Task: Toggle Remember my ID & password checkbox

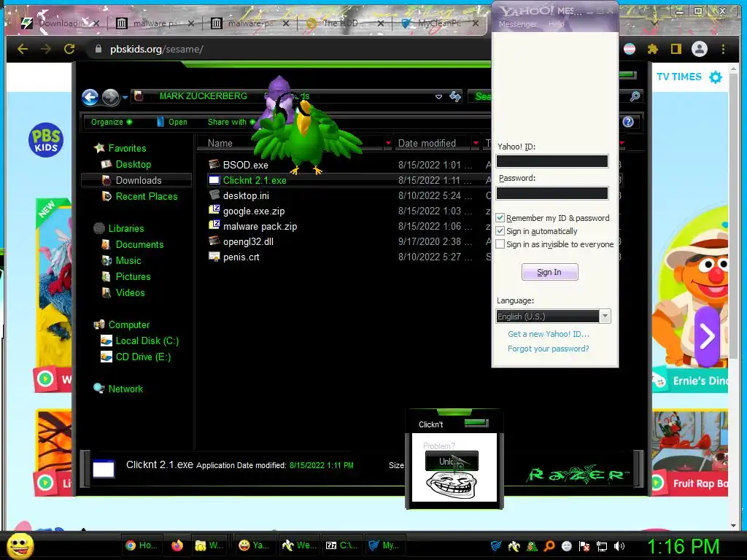Action: click(x=500, y=217)
